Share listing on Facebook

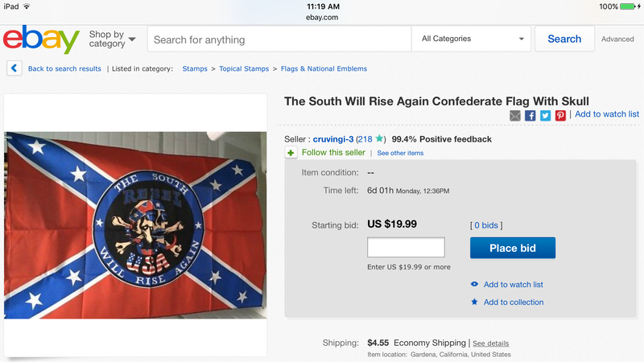click(x=530, y=116)
